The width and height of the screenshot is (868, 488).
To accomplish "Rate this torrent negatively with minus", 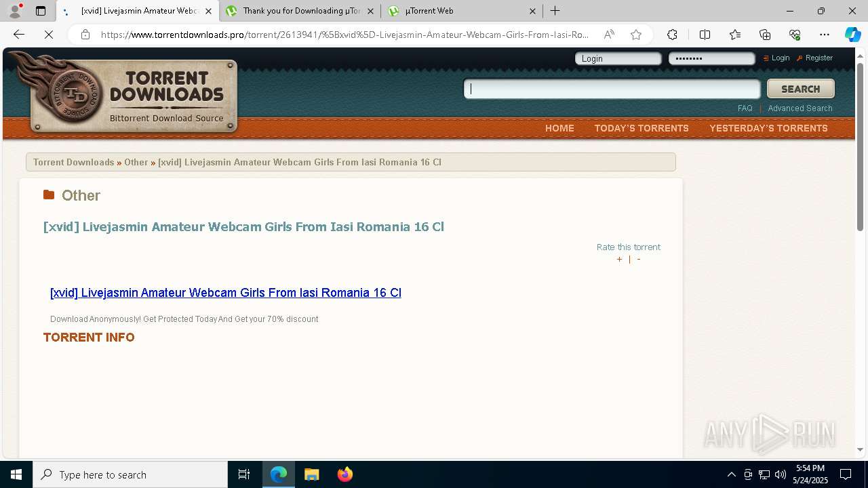I will pyautogui.click(x=639, y=260).
